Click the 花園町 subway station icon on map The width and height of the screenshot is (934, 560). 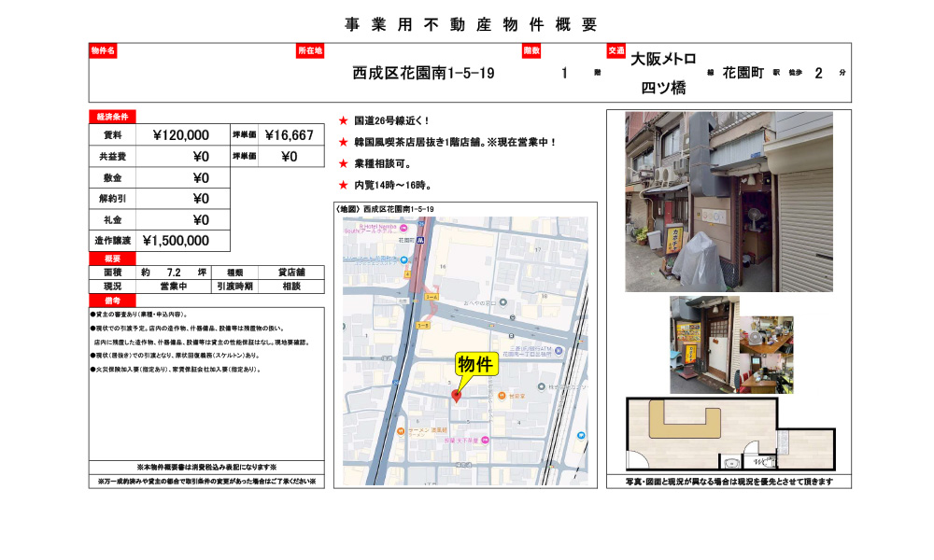(420, 241)
